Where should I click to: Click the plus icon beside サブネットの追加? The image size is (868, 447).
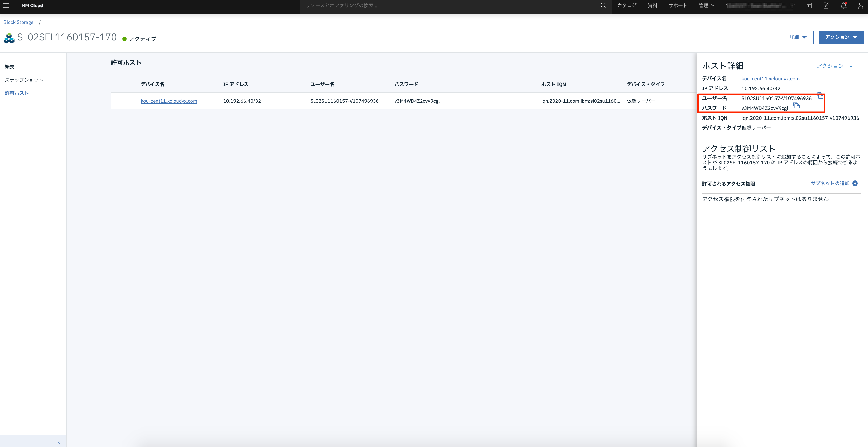click(x=855, y=183)
